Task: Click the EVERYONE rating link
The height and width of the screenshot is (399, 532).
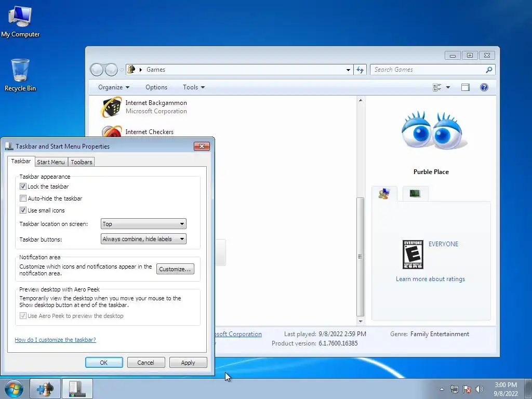Action: pos(443,244)
